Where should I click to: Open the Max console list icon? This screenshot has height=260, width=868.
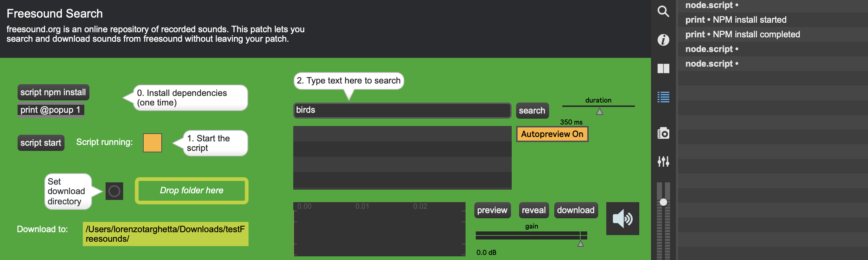pos(663,97)
